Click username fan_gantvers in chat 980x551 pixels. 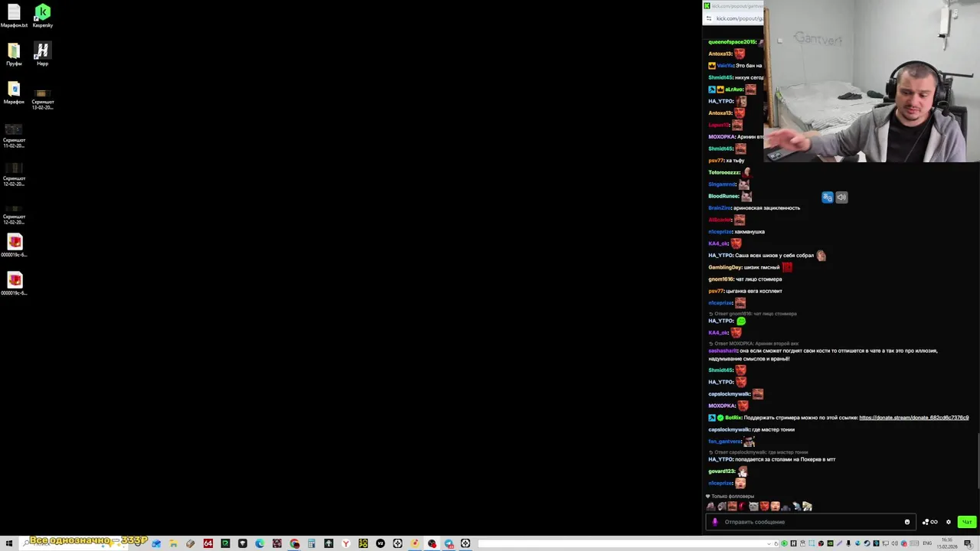(724, 442)
